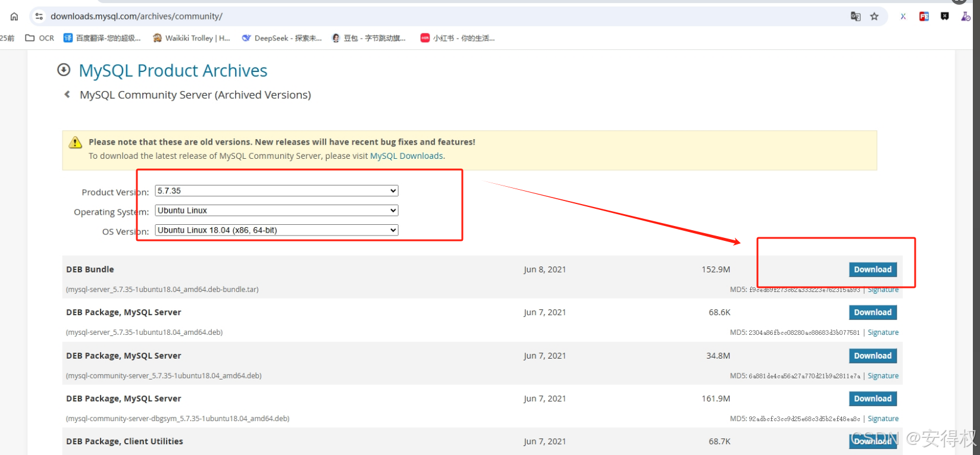This screenshot has width=980, height=455.
Task: Open Signature link for mysql-server_5.7.35 deb
Action: [883, 332]
